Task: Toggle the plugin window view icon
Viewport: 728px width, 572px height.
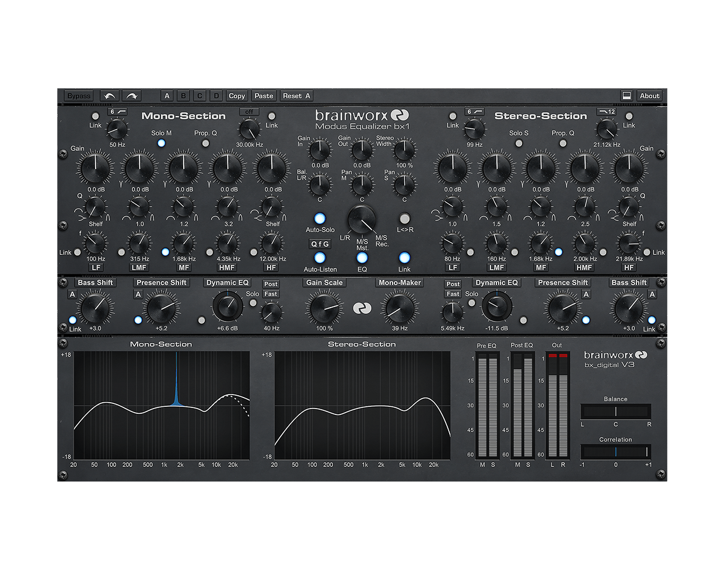Action: coord(626,96)
